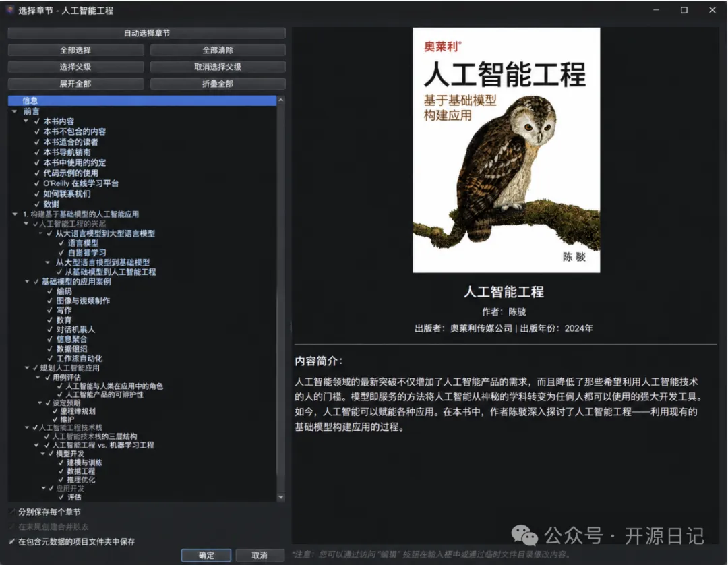Viewport: 728px width, 565px height.
Task: Collapse the 应用开发 node
Action: [44, 488]
